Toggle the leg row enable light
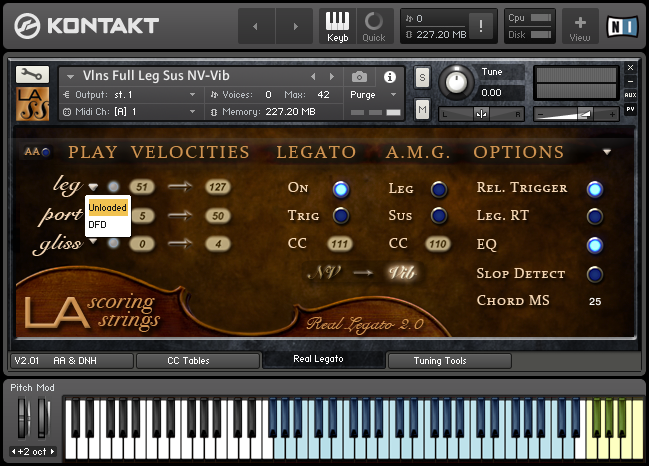649x466 pixels. (113, 187)
